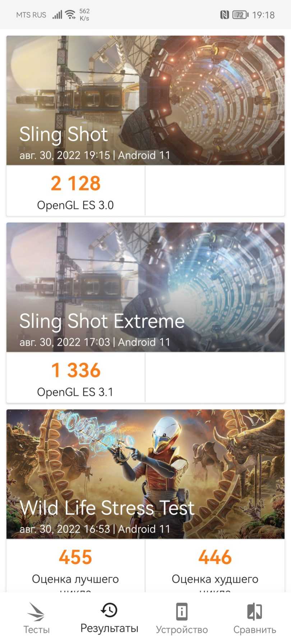Tap the Wild Life Stress Test title
This screenshot has width=291, height=644.
point(107,508)
